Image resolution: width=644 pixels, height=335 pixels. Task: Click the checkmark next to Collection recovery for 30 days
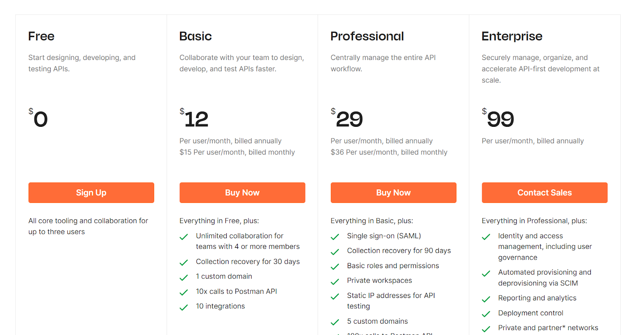tap(184, 262)
